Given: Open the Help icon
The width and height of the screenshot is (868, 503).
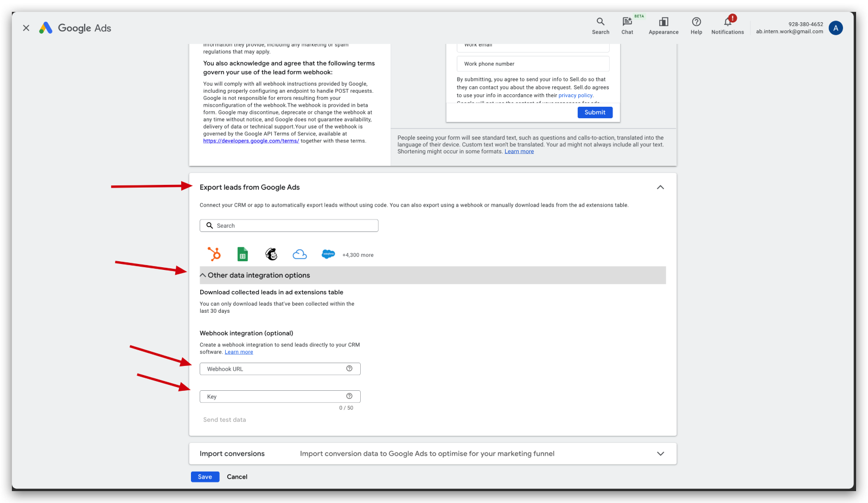Looking at the screenshot, I should (x=697, y=25).
